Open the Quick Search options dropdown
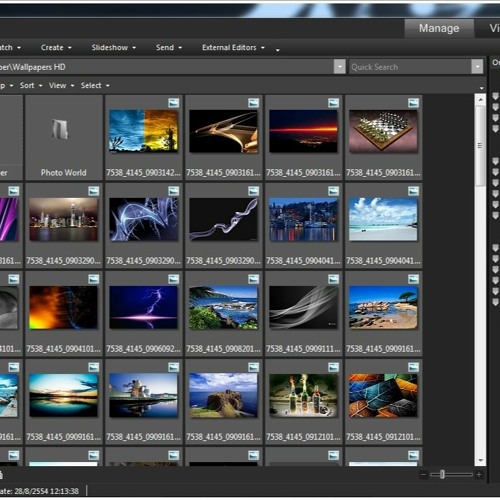Image resolution: width=500 pixels, height=500 pixels. tap(477, 67)
